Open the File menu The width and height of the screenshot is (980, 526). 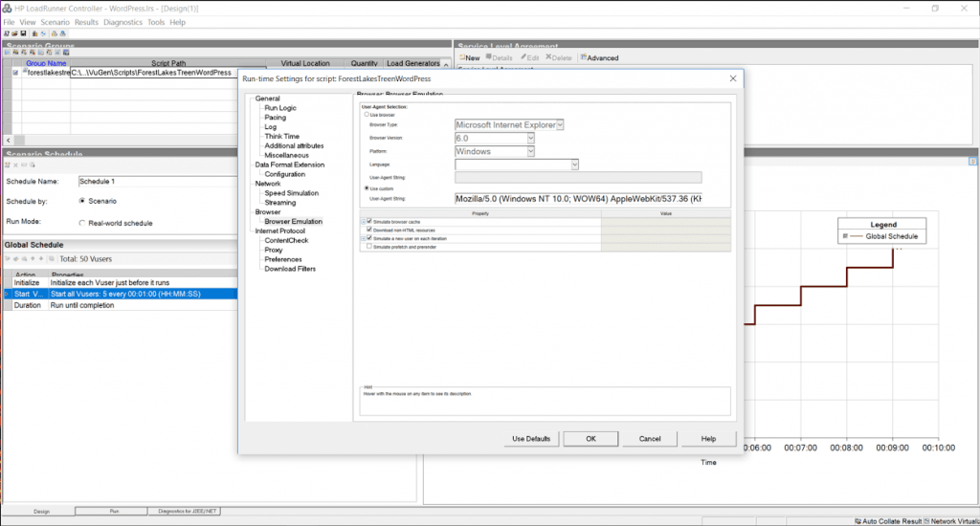coord(9,22)
